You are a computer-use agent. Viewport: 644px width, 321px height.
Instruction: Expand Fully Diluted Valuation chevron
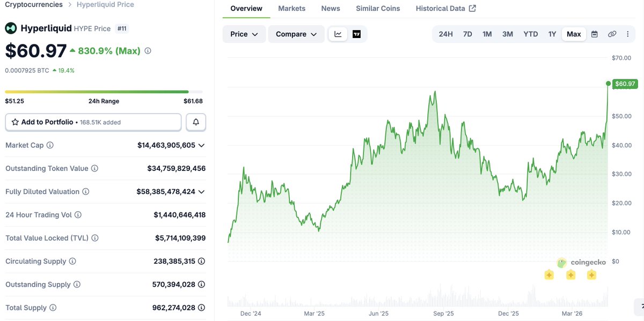pyautogui.click(x=201, y=192)
